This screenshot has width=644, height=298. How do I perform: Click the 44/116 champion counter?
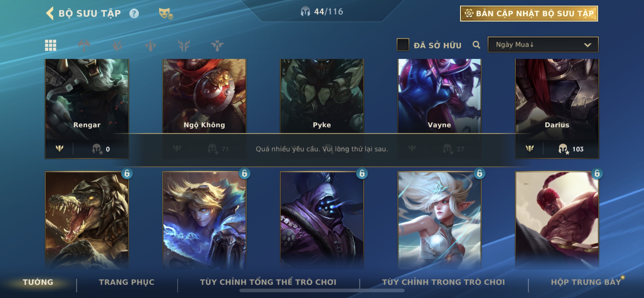[322, 12]
